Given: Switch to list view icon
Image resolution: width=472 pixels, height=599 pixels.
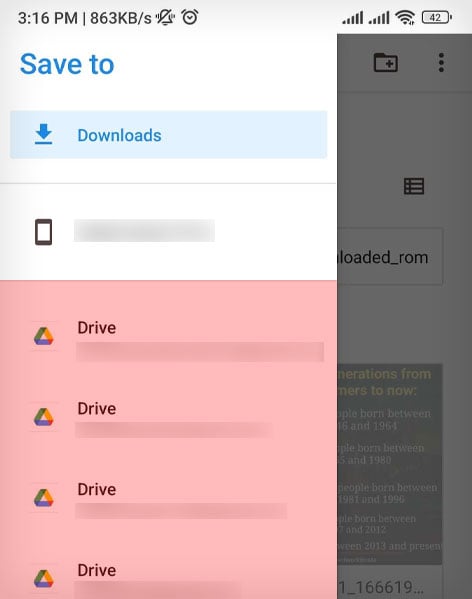Looking at the screenshot, I should 414,186.
